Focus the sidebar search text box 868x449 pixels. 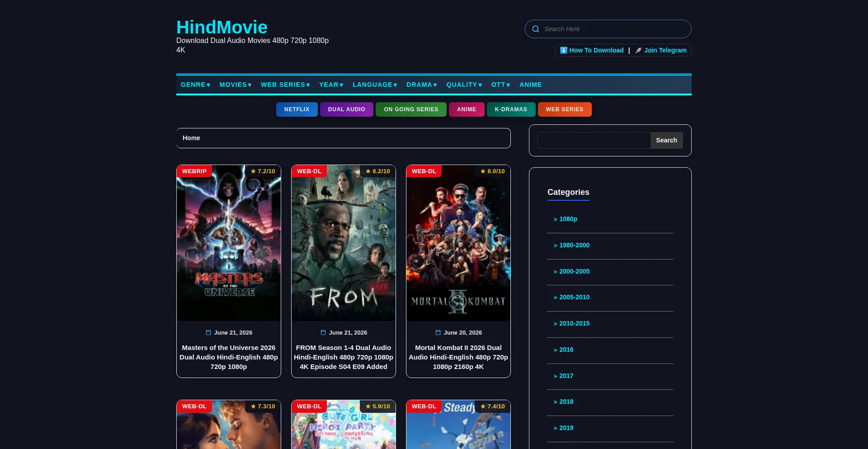pos(594,140)
